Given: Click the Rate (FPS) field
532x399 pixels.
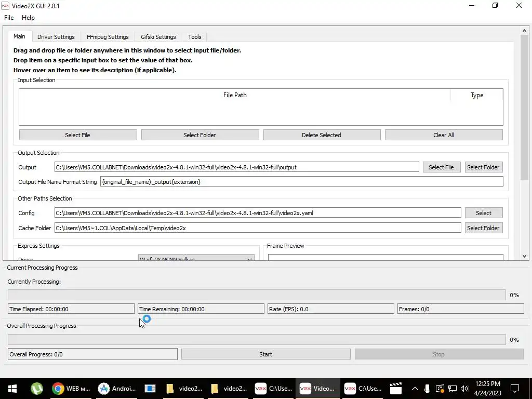Looking at the screenshot, I should tap(331, 309).
